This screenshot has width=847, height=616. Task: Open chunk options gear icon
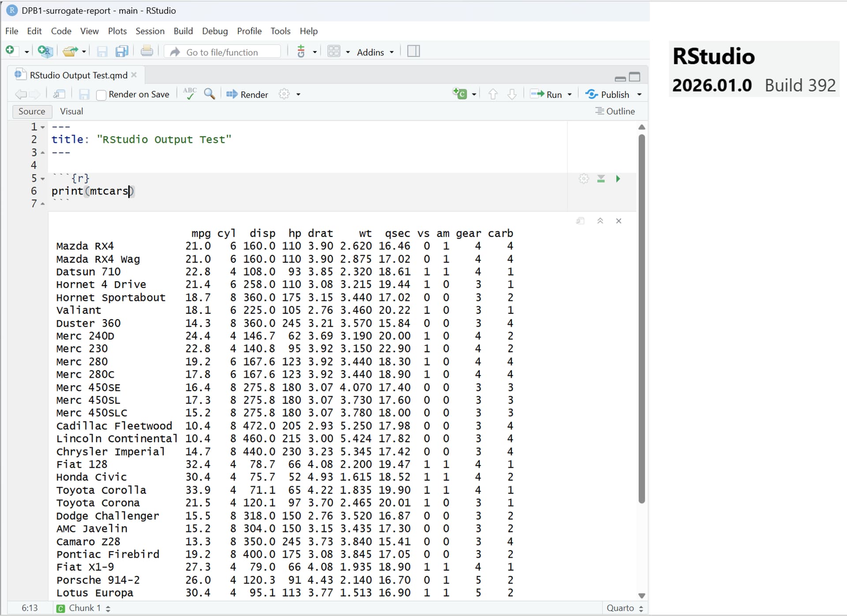point(584,179)
